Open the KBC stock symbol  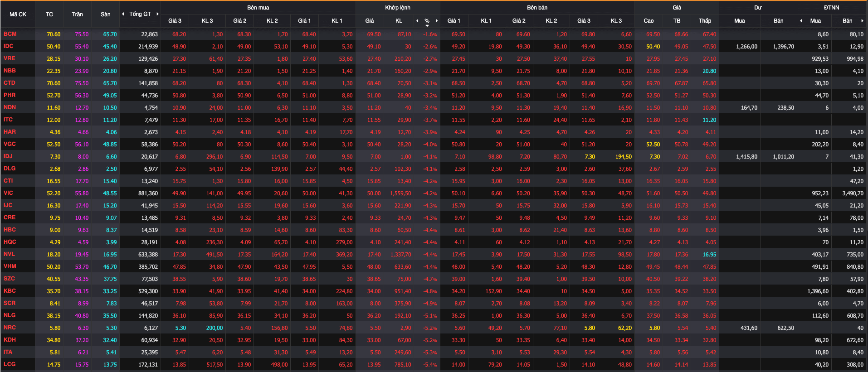pyautogui.click(x=10, y=291)
